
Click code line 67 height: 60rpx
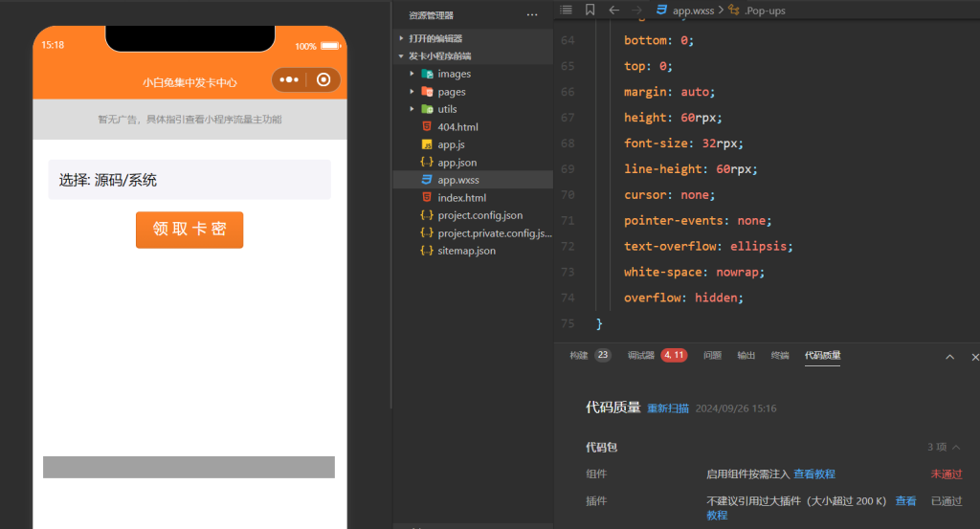[x=673, y=118]
